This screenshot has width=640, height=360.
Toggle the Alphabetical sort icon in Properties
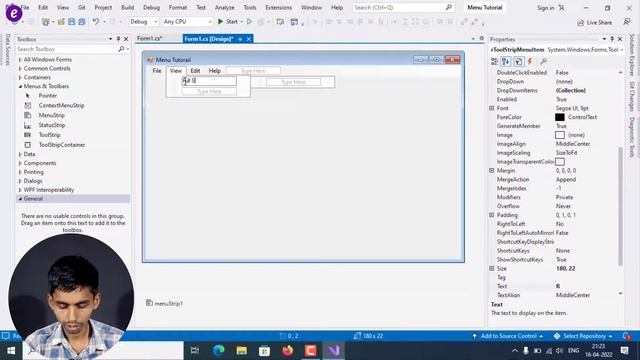coord(506,61)
